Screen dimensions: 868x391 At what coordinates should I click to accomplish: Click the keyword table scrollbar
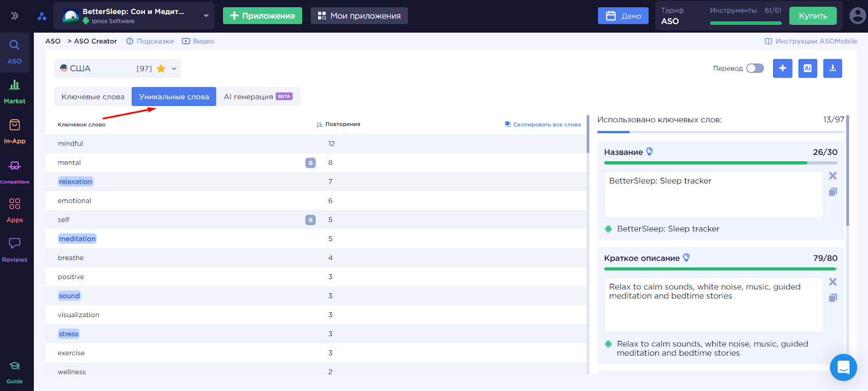tap(588, 134)
